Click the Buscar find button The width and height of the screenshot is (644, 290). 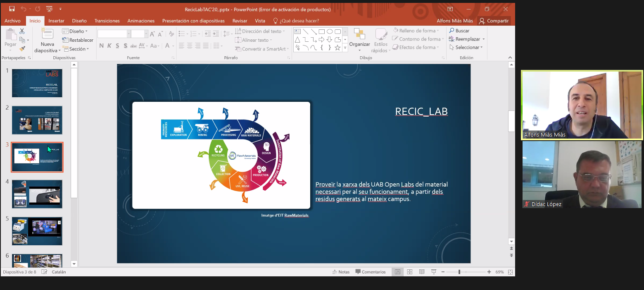[x=459, y=31]
